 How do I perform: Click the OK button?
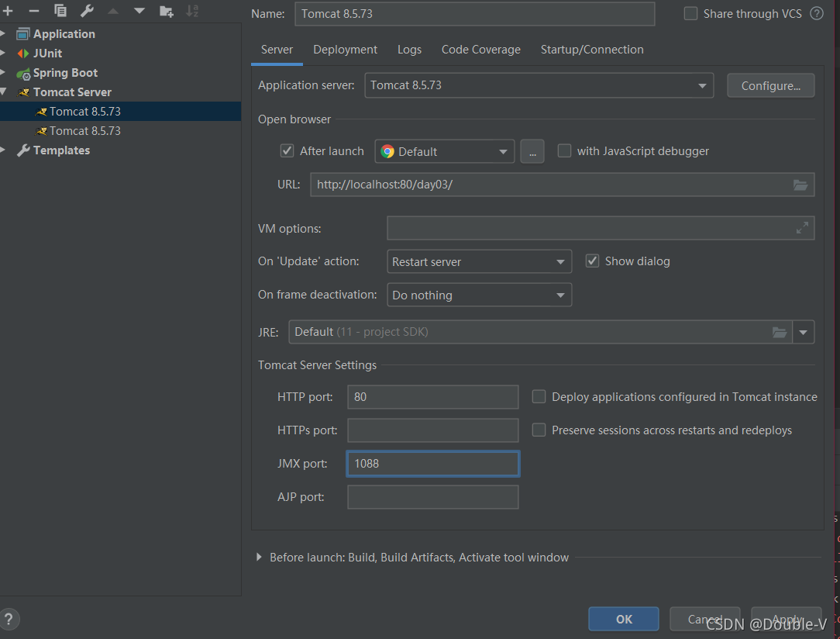click(624, 619)
